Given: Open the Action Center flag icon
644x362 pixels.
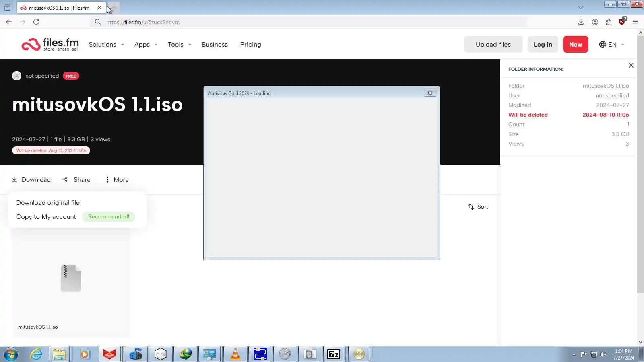Looking at the screenshot, I should point(584,354).
